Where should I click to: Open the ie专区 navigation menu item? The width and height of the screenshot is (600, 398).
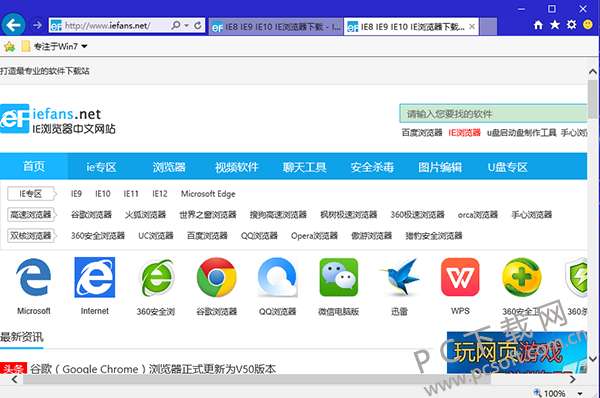click(101, 167)
